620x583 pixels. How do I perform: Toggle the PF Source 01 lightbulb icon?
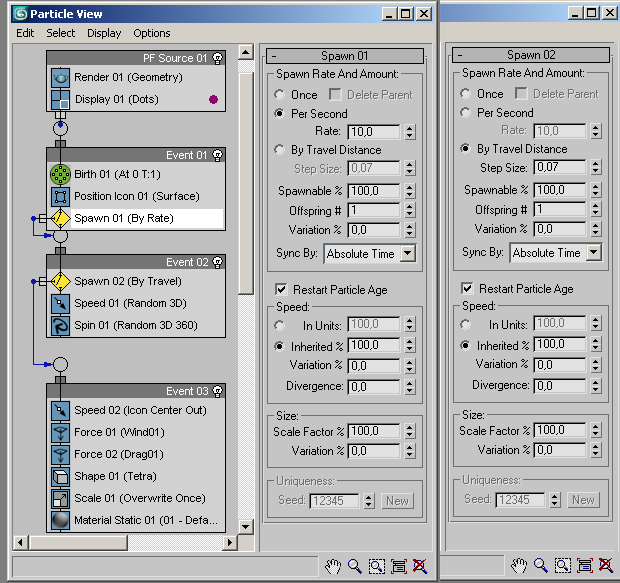pyautogui.click(x=218, y=58)
